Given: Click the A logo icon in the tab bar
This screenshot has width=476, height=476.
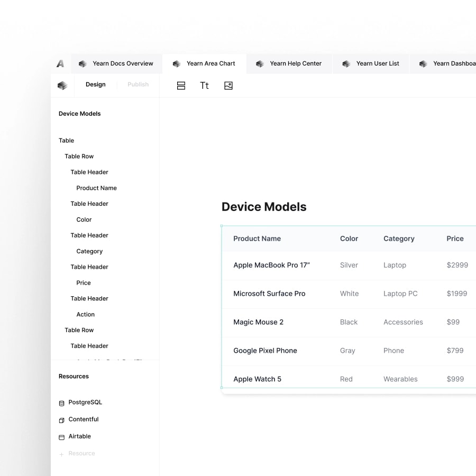Looking at the screenshot, I should click(60, 64).
